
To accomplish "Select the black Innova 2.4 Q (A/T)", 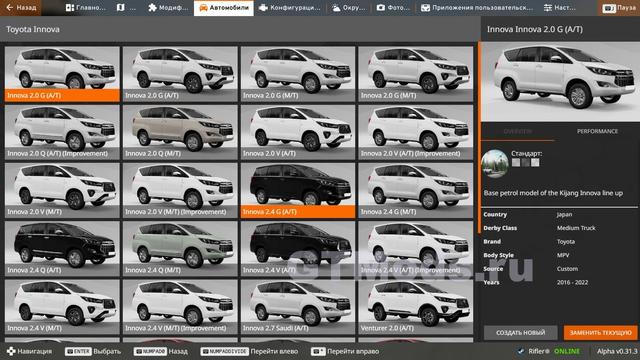I will pos(62,249).
